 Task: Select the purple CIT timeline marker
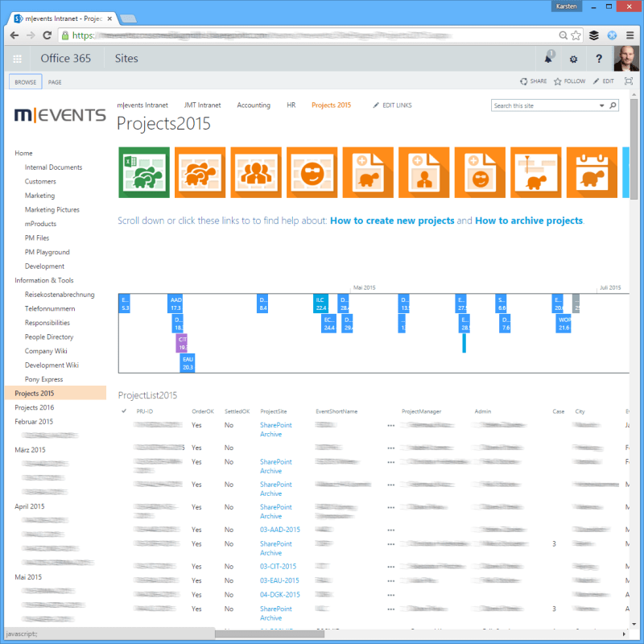[182, 344]
